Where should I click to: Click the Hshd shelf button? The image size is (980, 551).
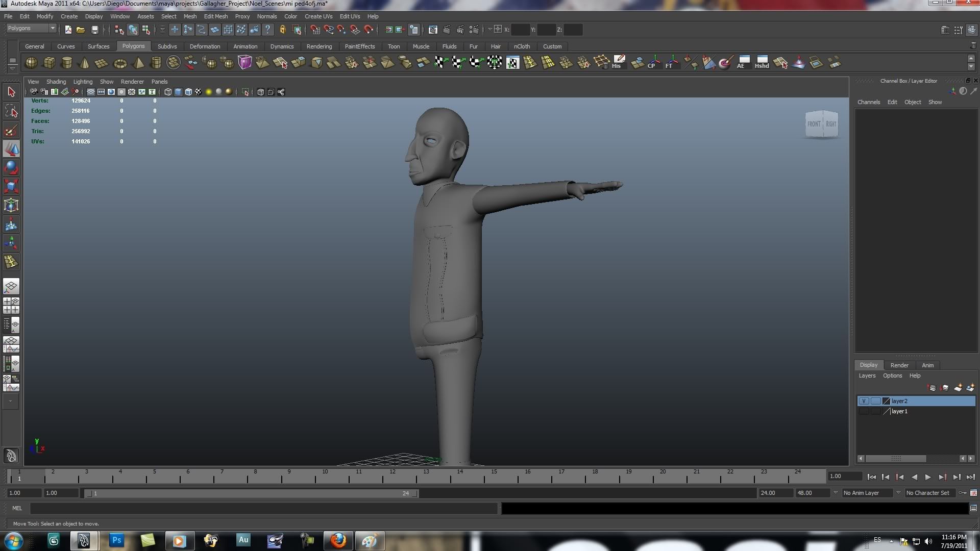(x=762, y=62)
